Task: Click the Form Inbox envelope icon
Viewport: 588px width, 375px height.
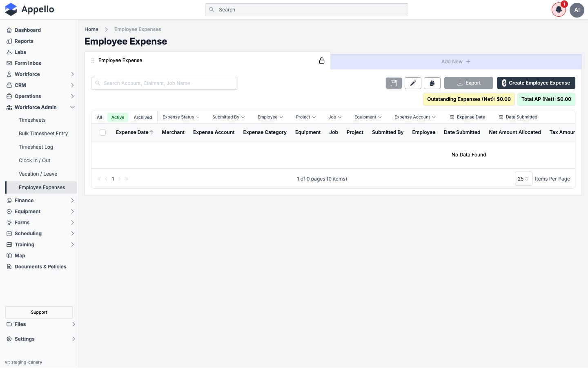Action: click(9, 63)
